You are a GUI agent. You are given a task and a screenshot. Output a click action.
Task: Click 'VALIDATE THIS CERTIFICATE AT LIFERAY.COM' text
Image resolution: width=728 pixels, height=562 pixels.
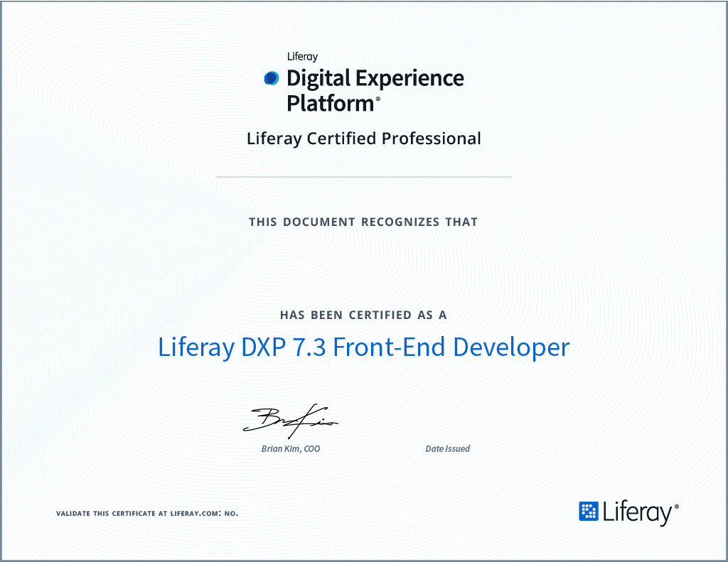(x=137, y=514)
